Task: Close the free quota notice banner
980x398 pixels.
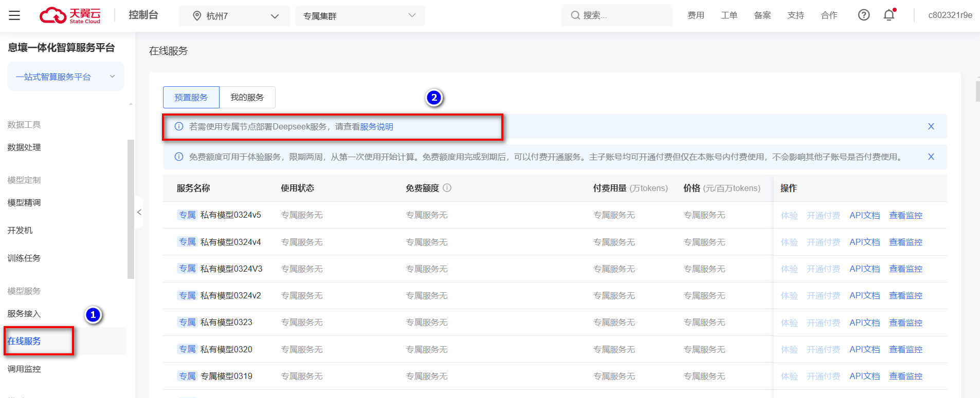Action: point(931,157)
